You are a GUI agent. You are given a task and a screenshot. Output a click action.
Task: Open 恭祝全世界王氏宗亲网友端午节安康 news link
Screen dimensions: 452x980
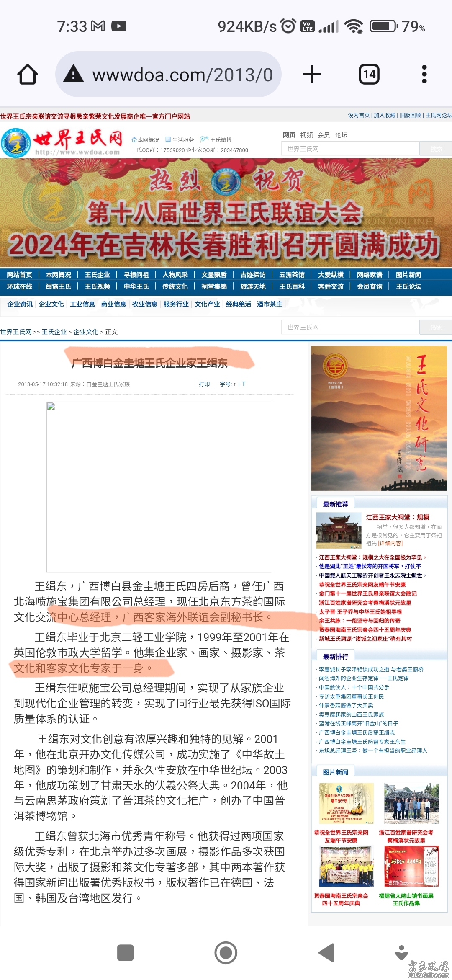coord(362,585)
